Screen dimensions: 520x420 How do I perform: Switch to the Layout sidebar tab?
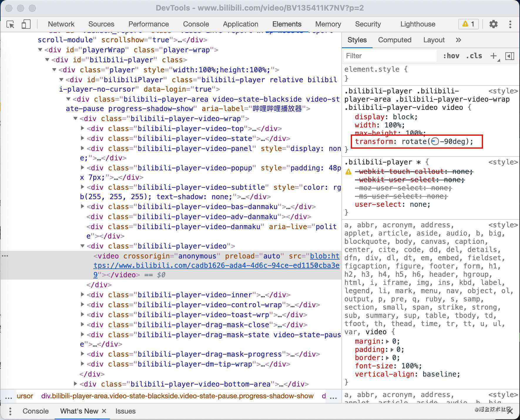pos(434,40)
